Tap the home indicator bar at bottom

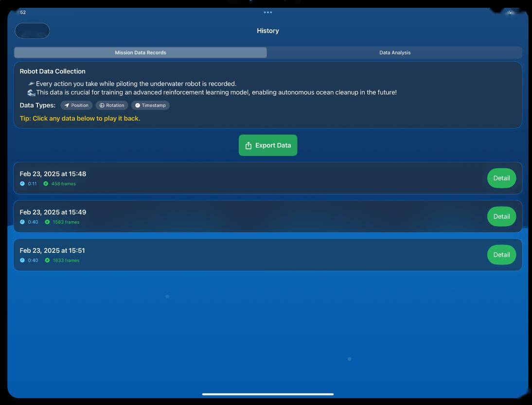(267, 394)
